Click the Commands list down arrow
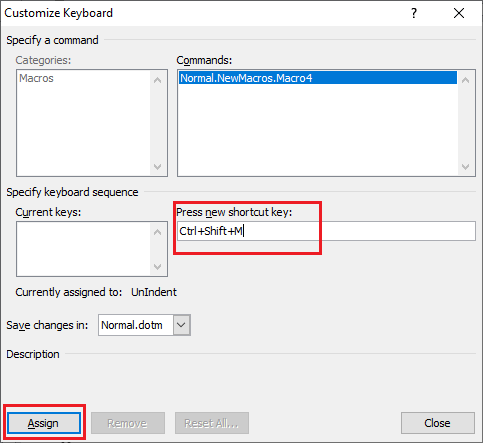 coord(466,166)
